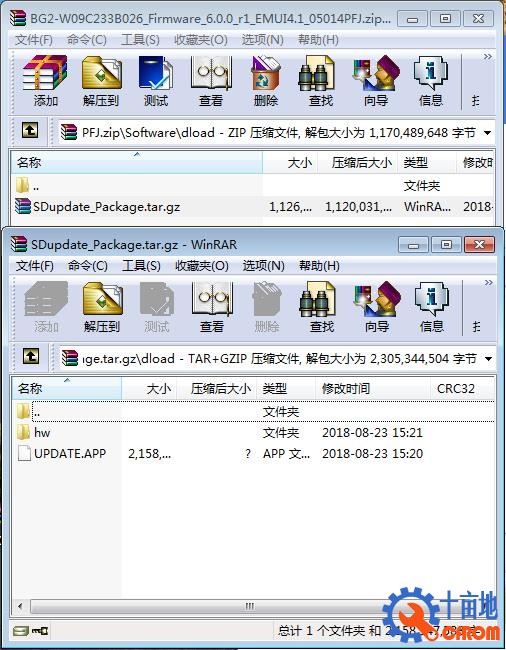Select the hw folder
The width and height of the screenshot is (506, 650).
click(x=253, y=433)
